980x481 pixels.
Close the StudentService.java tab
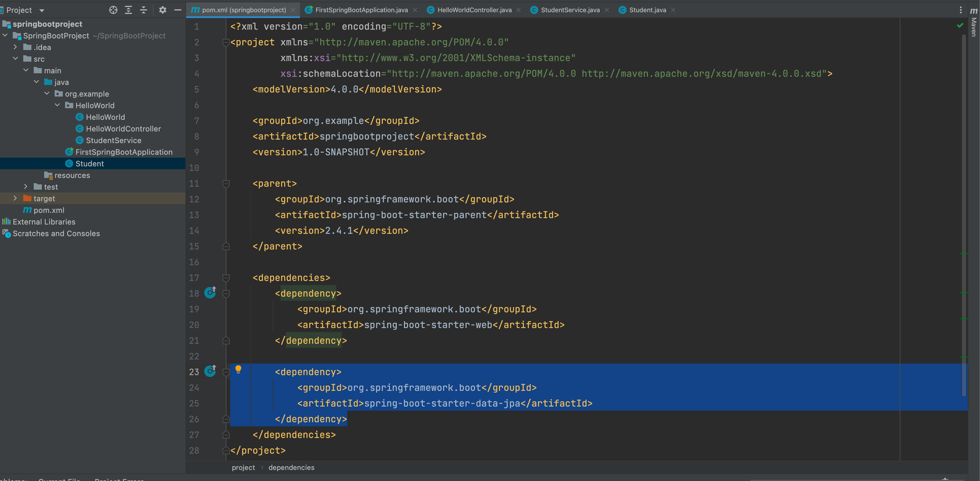[x=607, y=10]
